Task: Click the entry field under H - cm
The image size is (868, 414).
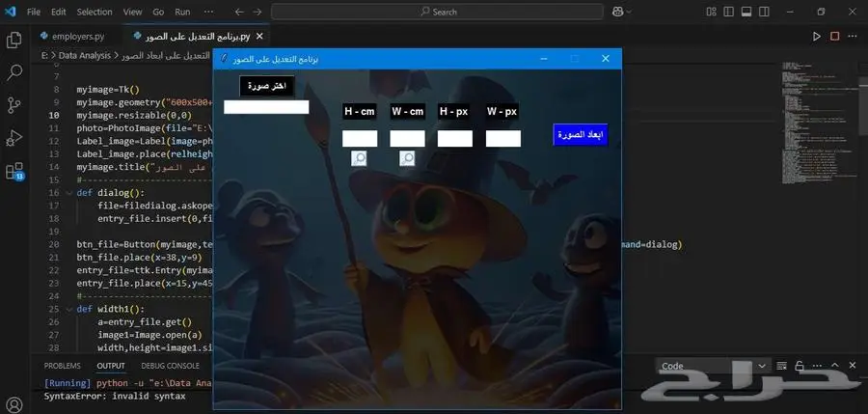Action: tap(360, 139)
